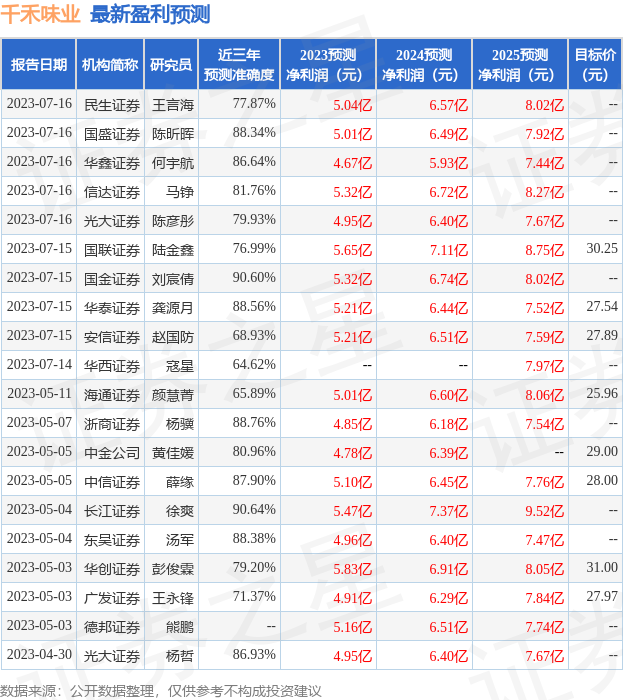Click the 28.00 target price
Image resolution: width=623 pixels, height=700 pixels.
[602, 481]
